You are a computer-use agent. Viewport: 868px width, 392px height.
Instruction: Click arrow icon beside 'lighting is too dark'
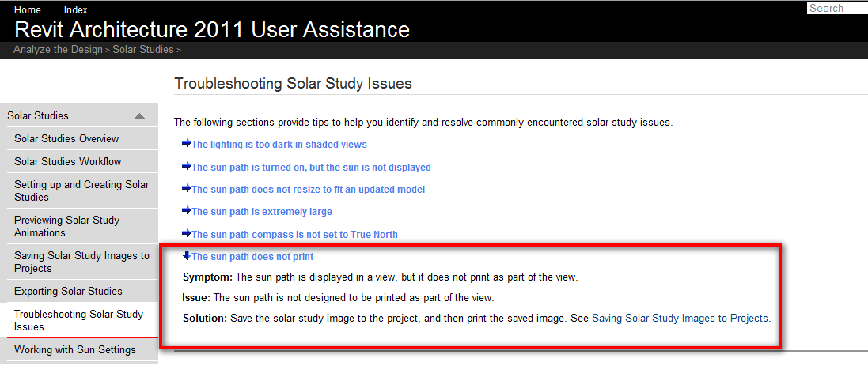[186, 144]
